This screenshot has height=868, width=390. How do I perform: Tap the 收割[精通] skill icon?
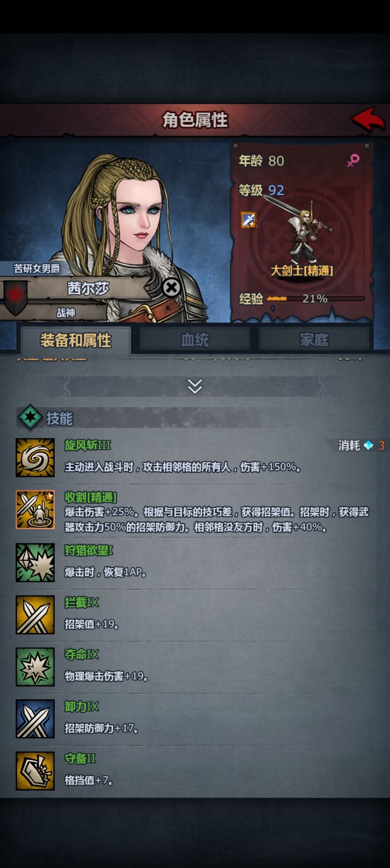[35, 510]
